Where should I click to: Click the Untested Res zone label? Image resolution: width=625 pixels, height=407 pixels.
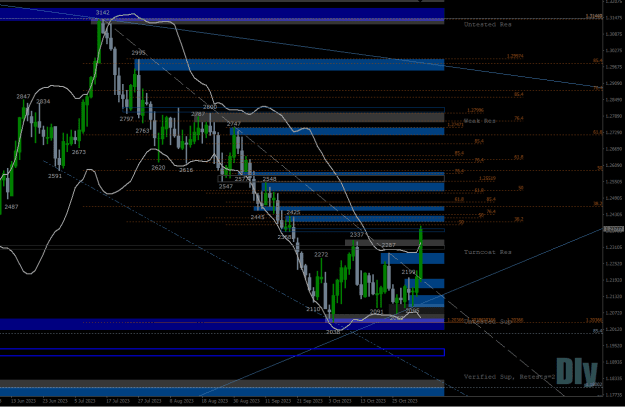[488, 24]
